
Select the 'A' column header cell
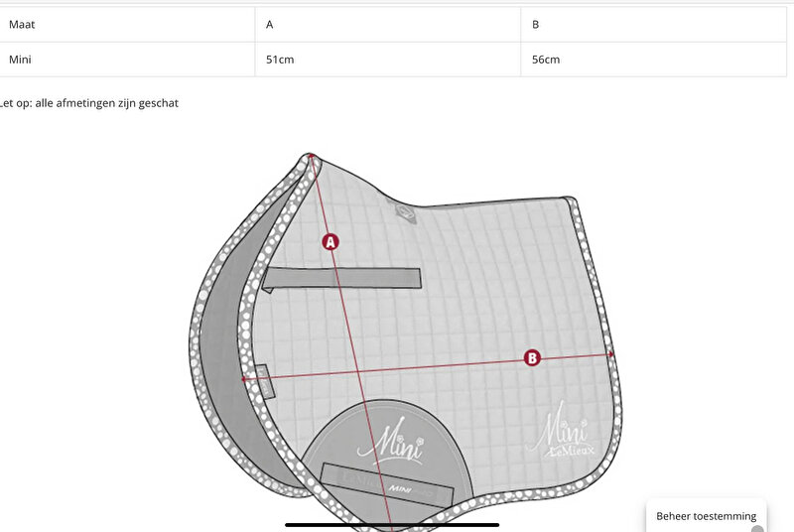click(388, 24)
